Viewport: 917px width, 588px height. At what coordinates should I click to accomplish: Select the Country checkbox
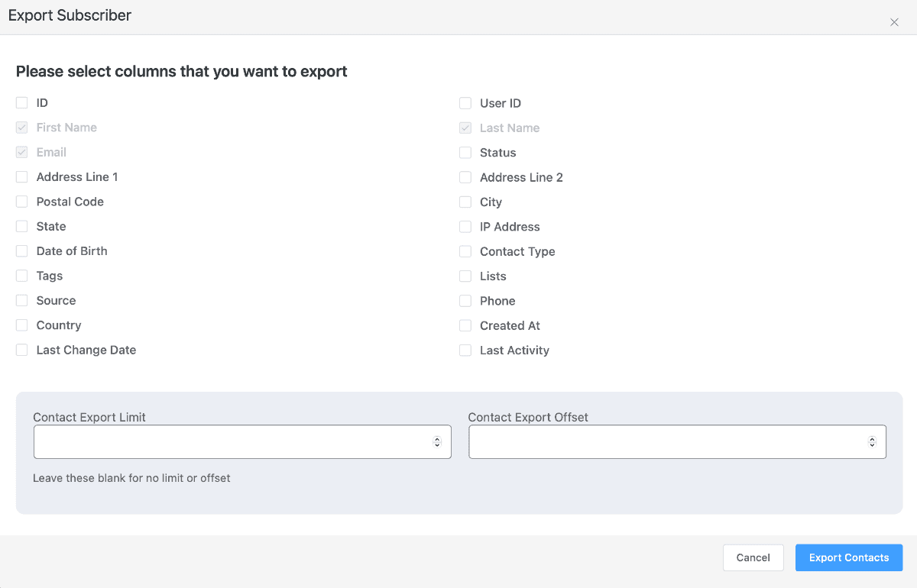[21, 325]
